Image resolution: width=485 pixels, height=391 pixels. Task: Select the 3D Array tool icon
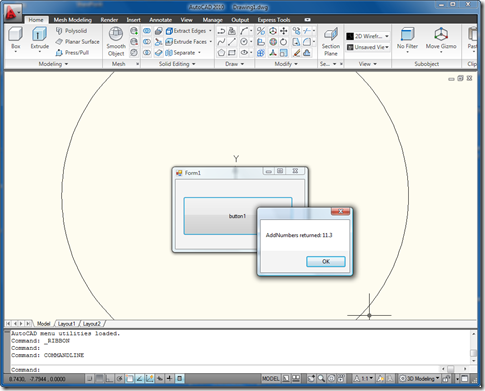(x=261, y=53)
